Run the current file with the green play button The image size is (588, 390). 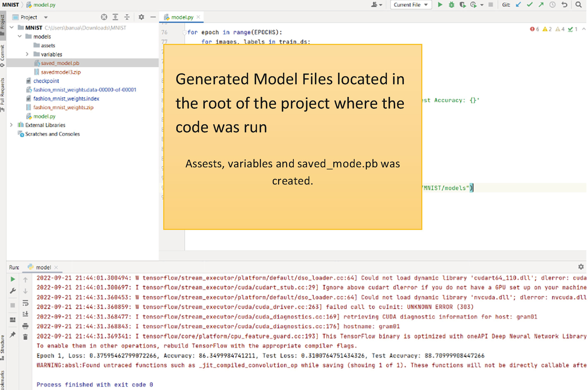pyautogui.click(x=440, y=5)
